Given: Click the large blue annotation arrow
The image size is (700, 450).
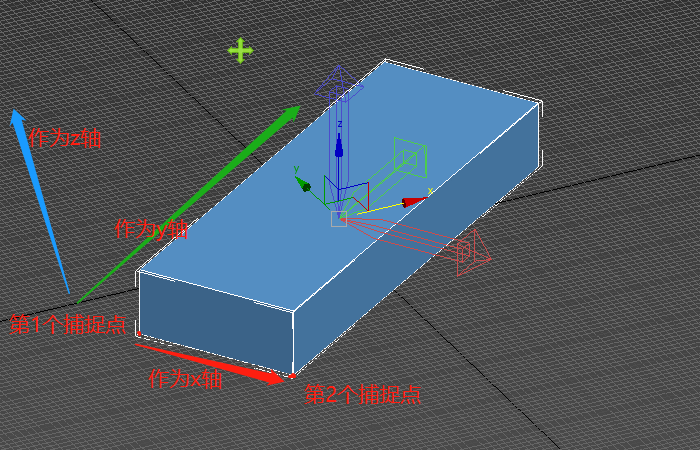Looking at the screenshot, I should point(40,200).
